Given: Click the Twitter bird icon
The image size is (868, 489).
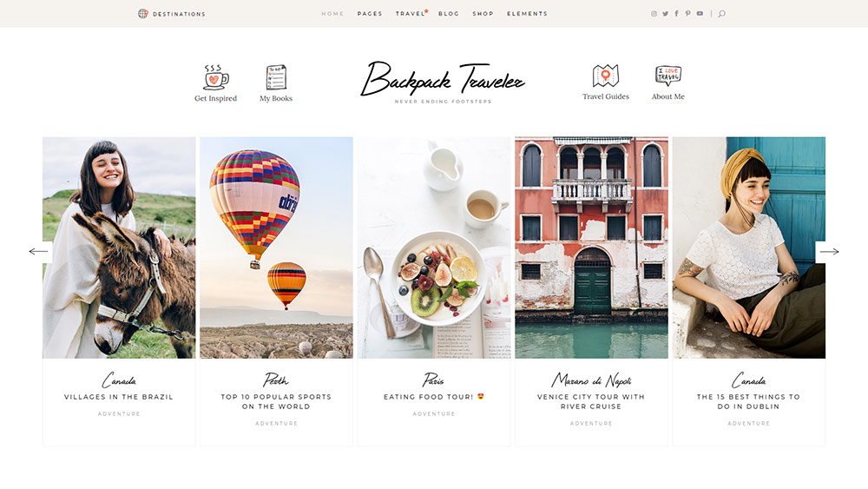Looking at the screenshot, I should (666, 14).
